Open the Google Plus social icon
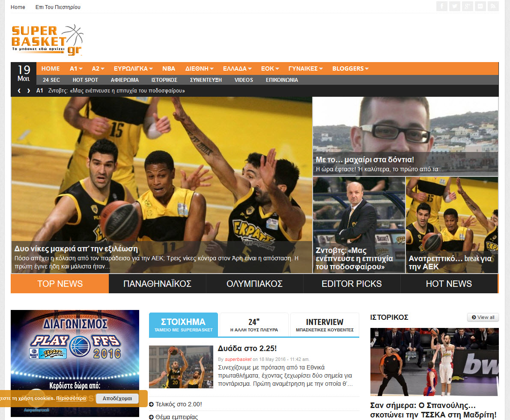 [467, 6]
